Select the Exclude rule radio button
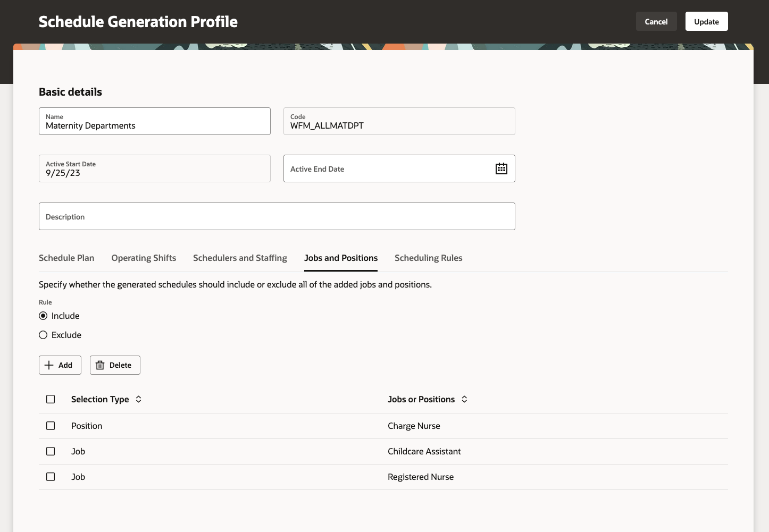The width and height of the screenshot is (769, 532). tap(43, 335)
